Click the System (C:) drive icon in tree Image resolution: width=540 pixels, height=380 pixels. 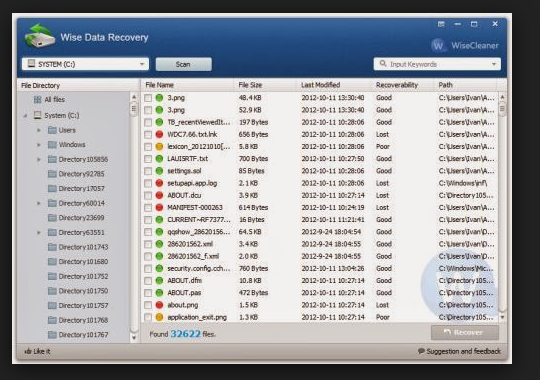37,115
